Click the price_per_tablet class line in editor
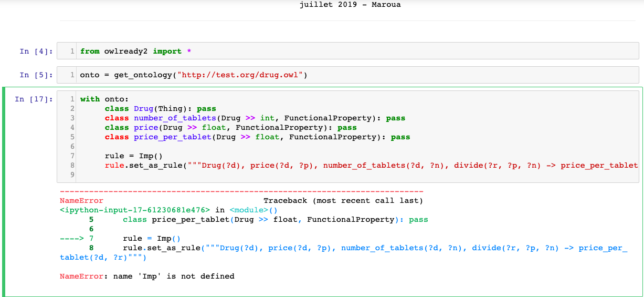Screen dimensions: 644x297 (x=257, y=137)
